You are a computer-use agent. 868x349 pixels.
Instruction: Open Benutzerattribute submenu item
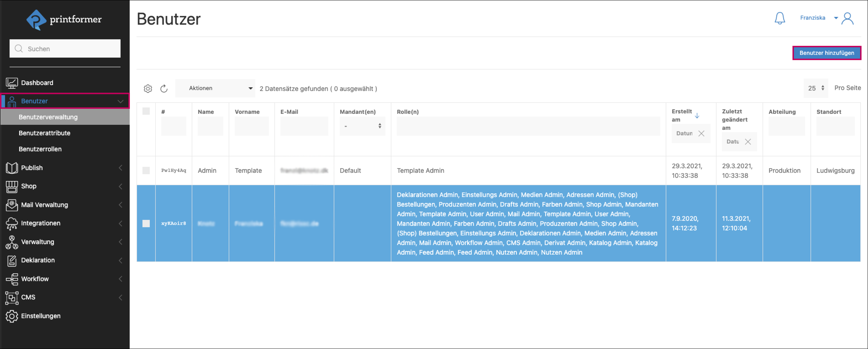(x=44, y=133)
